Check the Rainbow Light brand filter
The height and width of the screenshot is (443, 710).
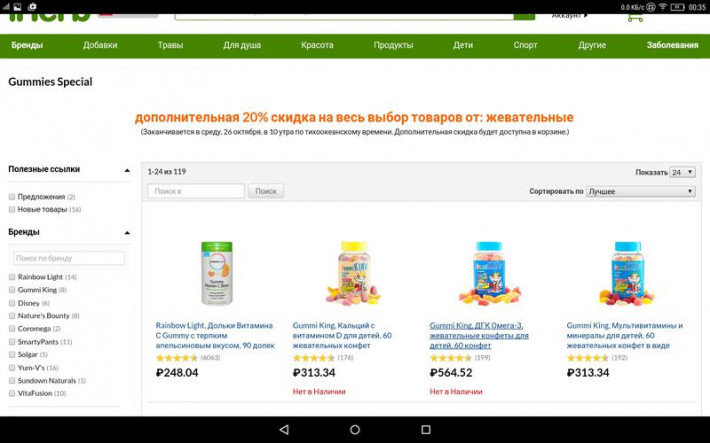click(x=12, y=277)
